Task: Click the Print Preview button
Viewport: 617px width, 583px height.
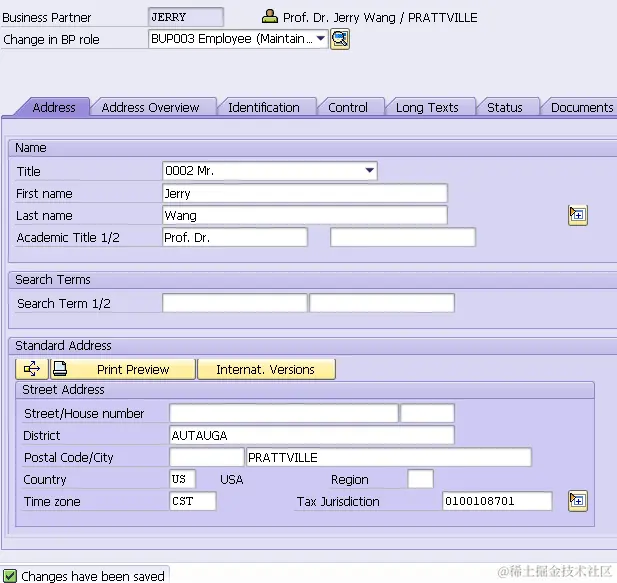Action: pos(123,369)
